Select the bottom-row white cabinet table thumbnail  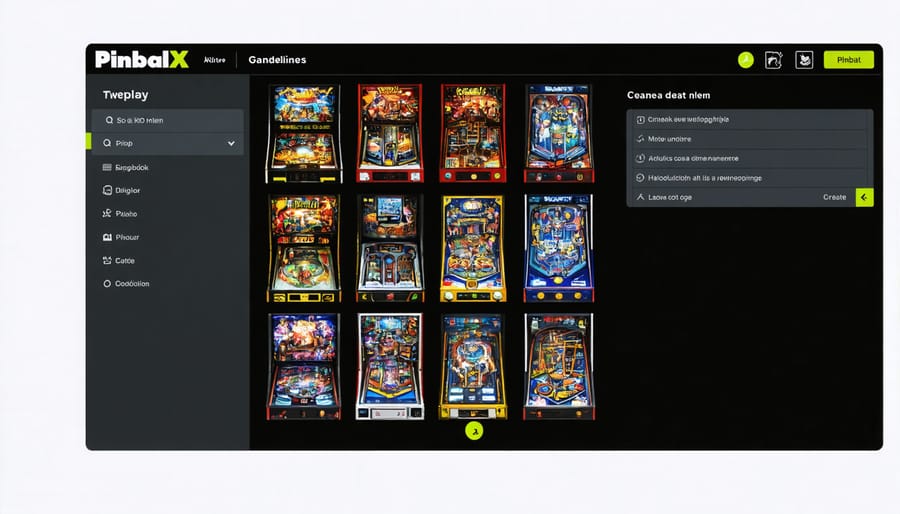point(390,367)
